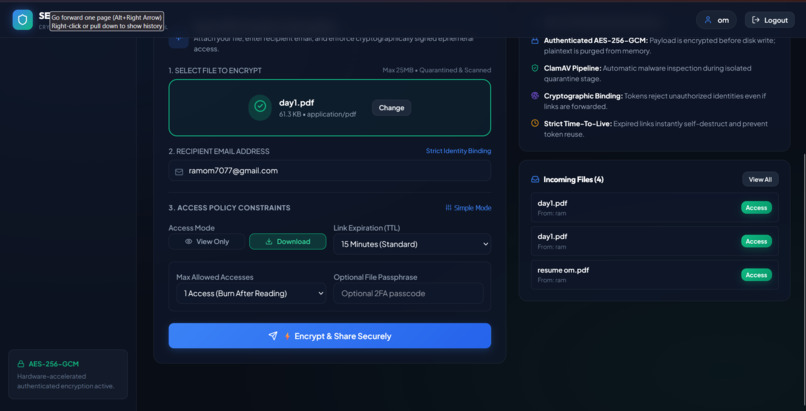Click the shield app logo icon
The width and height of the screenshot is (806, 411).
tap(22, 20)
